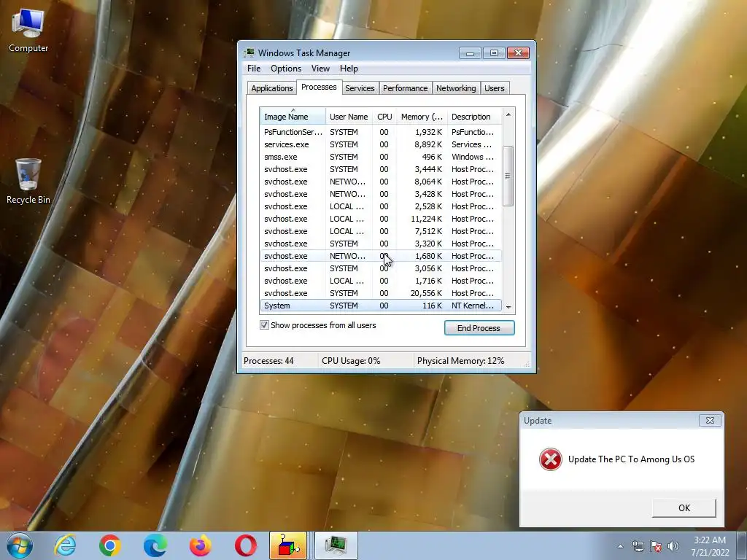Select svchost.exe using 3,428 K
747x560 pixels.
[381, 194]
